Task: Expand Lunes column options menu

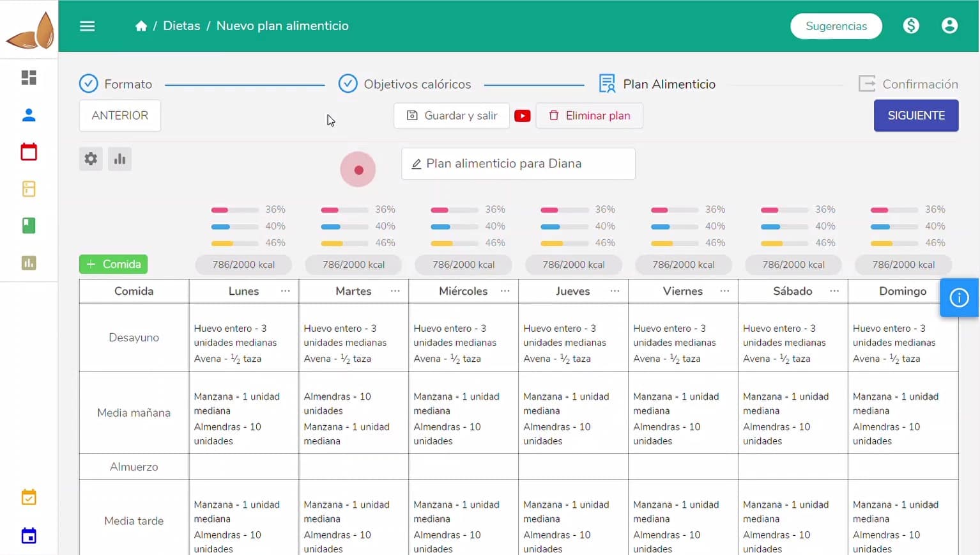Action: point(285,291)
